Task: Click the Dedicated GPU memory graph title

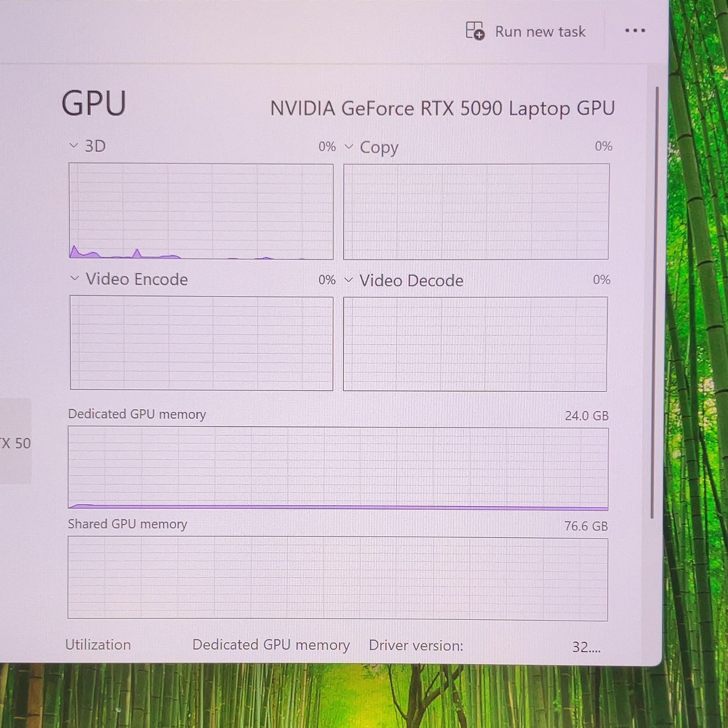Action: point(137,414)
